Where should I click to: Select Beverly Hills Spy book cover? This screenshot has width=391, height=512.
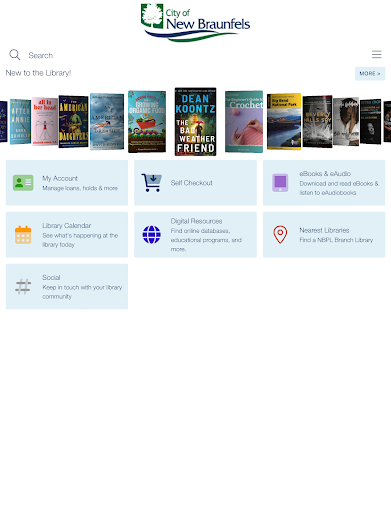pyautogui.click(x=317, y=122)
